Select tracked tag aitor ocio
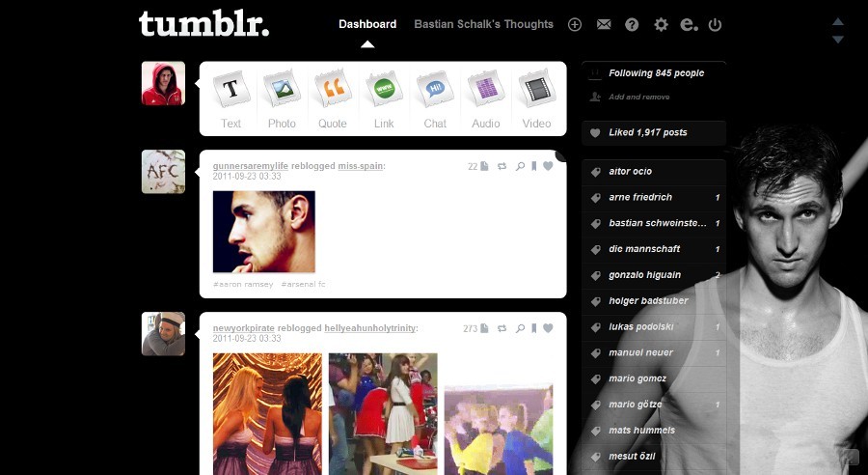The width and height of the screenshot is (868, 475). coord(654,171)
